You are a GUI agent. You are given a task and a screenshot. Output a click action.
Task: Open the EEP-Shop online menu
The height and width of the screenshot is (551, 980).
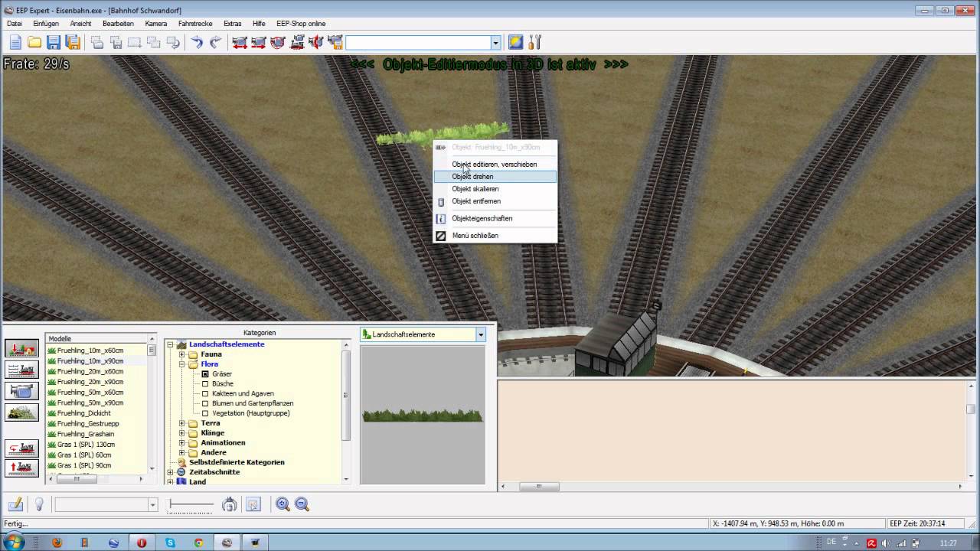pos(301,24)
